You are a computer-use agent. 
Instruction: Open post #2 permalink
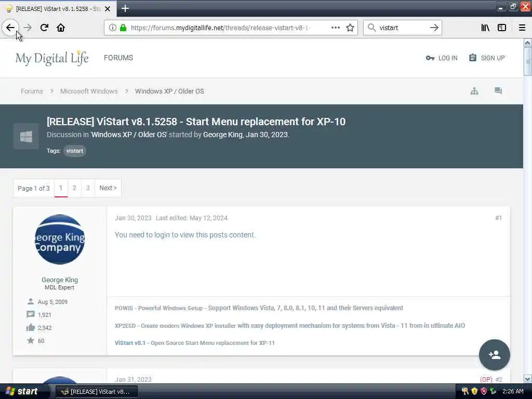tap(498, 379)
